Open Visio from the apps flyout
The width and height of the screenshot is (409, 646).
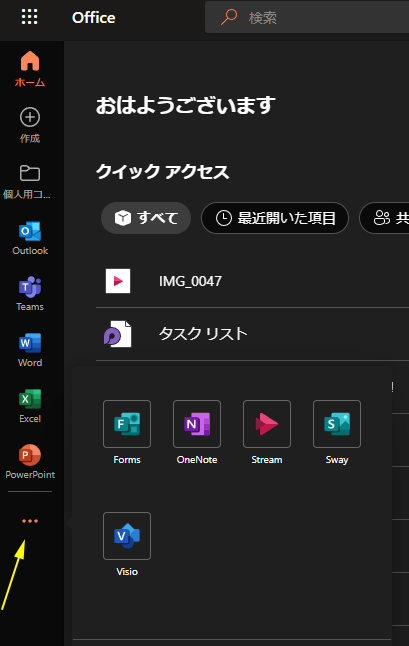[127, 544]
